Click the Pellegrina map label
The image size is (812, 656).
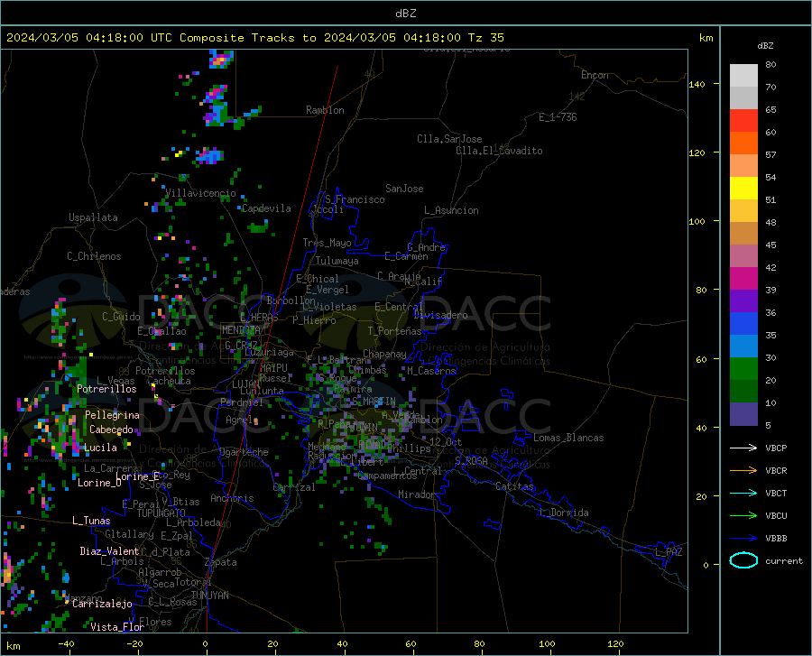point(113,415)
